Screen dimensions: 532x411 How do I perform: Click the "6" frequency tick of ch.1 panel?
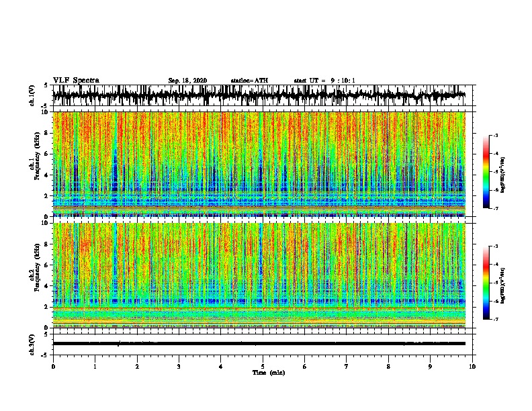[x=47, y=154]
